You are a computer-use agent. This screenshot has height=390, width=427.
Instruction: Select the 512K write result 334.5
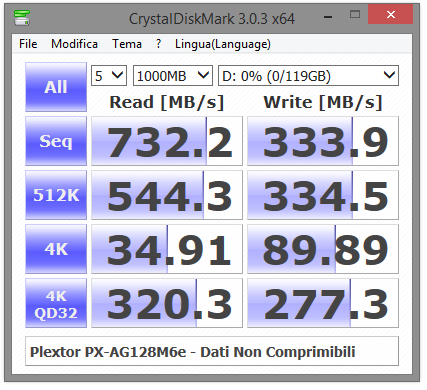(x=323, y=195)
